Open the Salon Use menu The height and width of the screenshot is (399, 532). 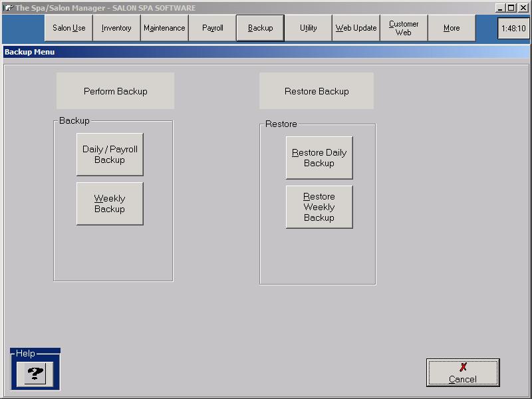68,29
